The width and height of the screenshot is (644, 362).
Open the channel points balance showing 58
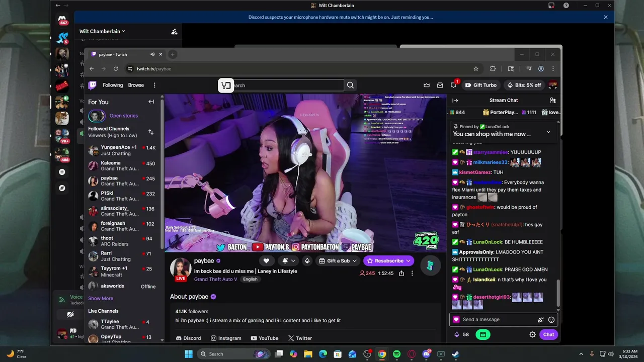(461, 334)
